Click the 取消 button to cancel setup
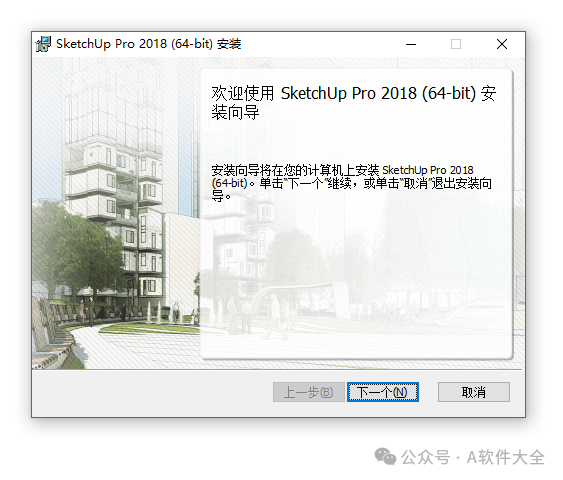 click(x=474, y=392)
